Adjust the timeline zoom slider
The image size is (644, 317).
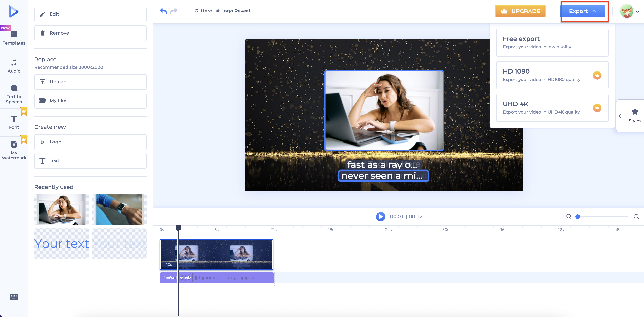pyautogui.click(x=577, y=217)
